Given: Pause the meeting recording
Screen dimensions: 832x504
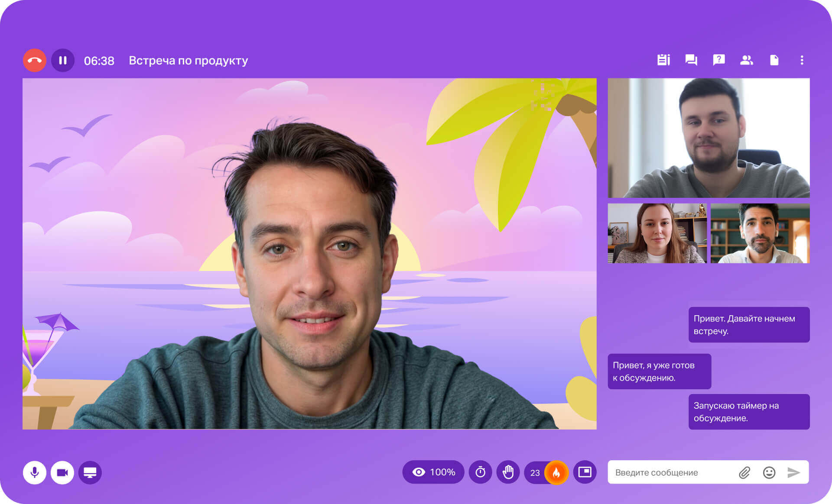Looking at the screenshot, I should pyautogui.click(x=63, y=60).
